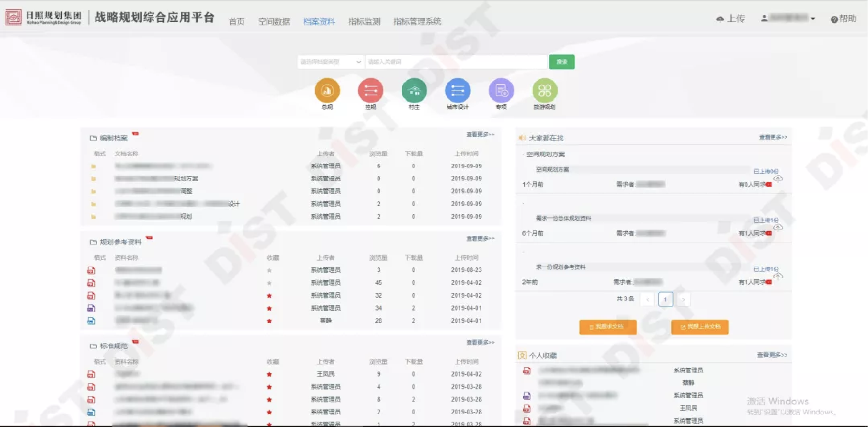Image resolution: width=868 pixels, height=427 pixels.
Task: Click 查看更多 link in 编制档案 section
Action: [x=480, y=135]
